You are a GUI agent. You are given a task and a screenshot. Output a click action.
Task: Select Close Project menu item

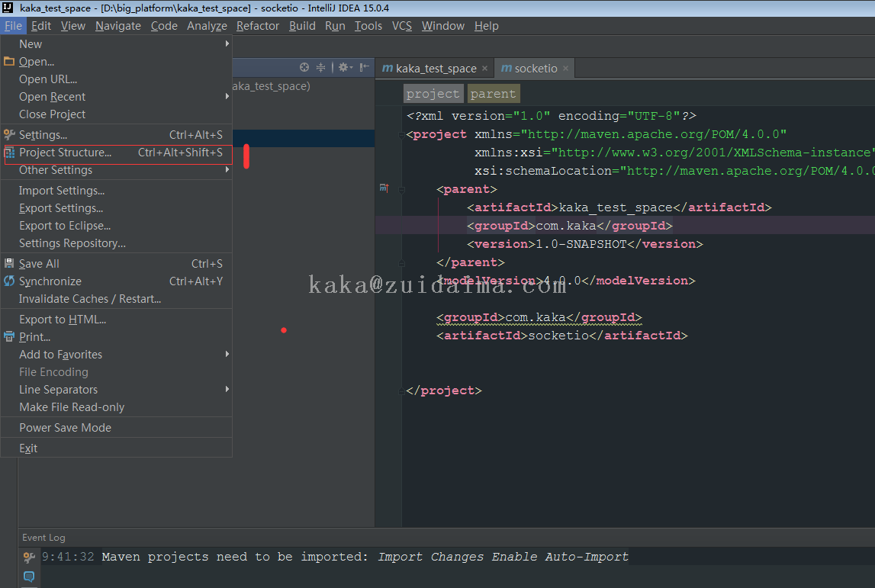(116, 114)
